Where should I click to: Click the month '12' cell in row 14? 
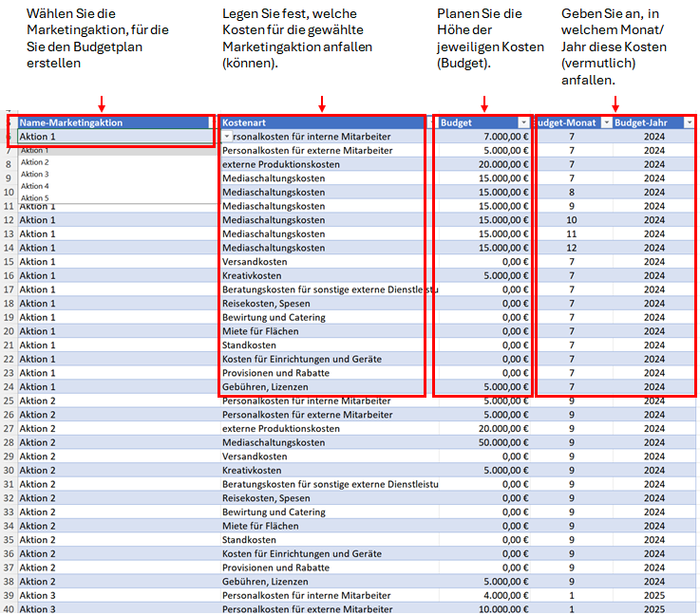[x=572, y=248]
